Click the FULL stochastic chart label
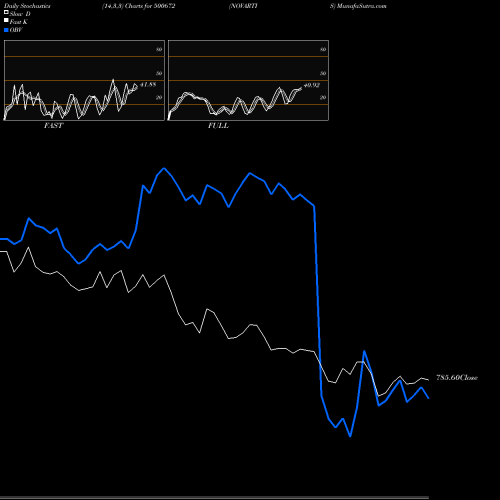 click(x=218, y=126)
